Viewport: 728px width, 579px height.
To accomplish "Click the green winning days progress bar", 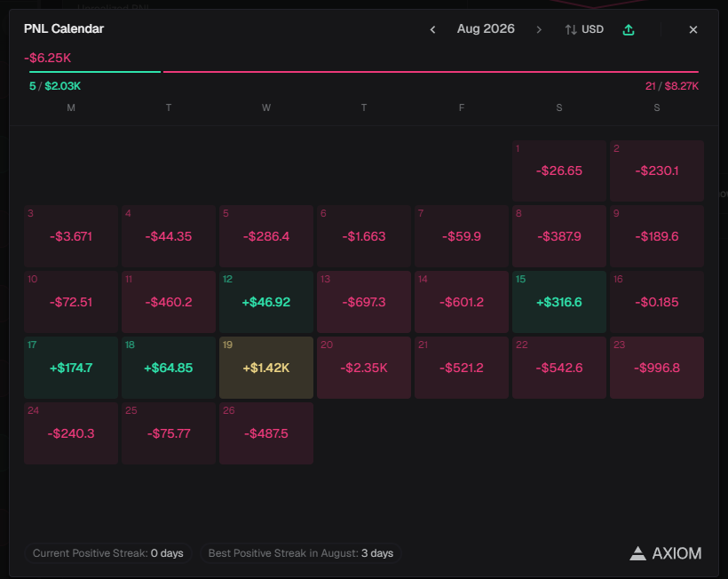I will 95,72.
